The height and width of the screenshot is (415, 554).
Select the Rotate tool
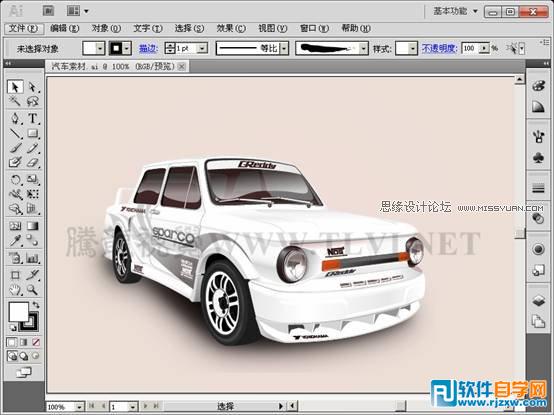pos(15,179)
